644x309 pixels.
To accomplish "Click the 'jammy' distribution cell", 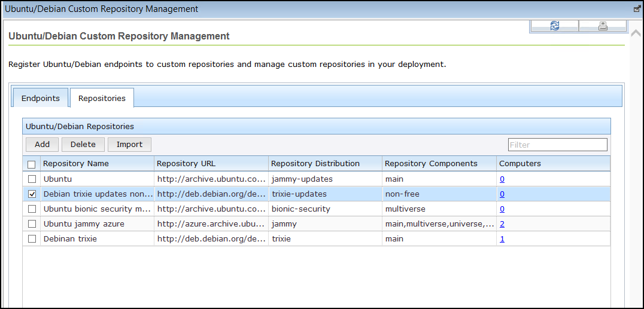I will pyautogui.click(x=325, y=224).
